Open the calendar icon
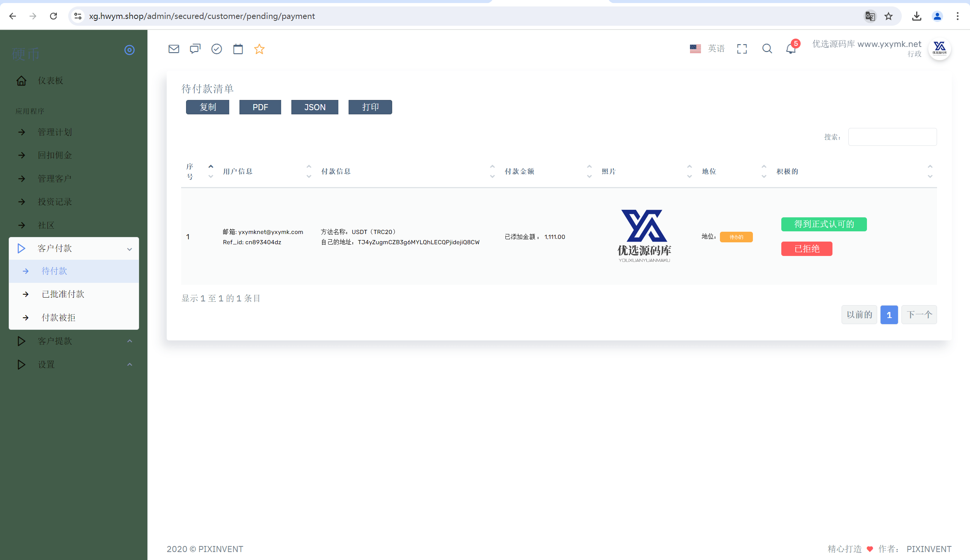This screenshot has width=970, height=560. (x=238, y=49)
